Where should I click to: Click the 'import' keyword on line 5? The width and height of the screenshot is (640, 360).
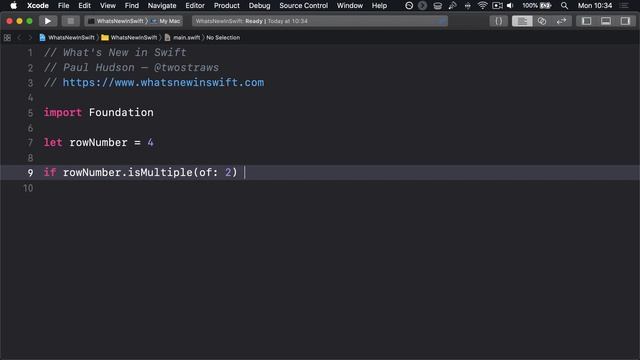(62, 112)
